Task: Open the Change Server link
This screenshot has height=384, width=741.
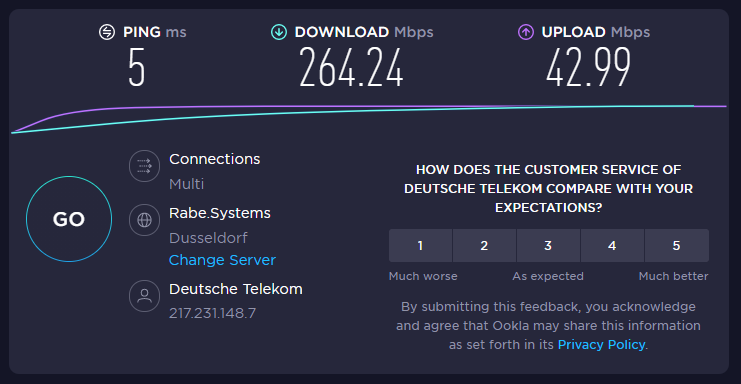Action: (222, 260)
